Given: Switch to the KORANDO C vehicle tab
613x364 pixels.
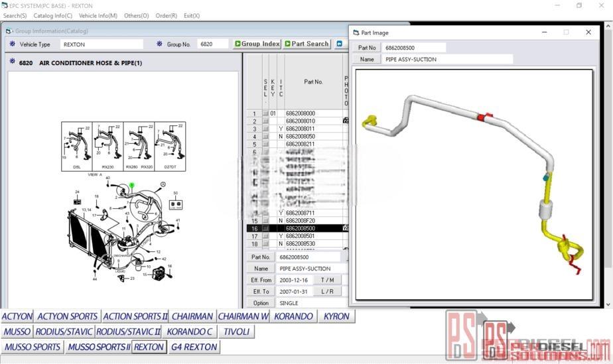Looking at the screenshot, I should 189,332.
